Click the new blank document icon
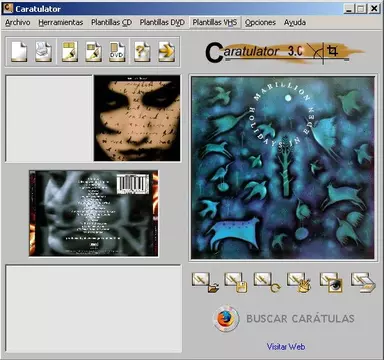384x360 pixels. click(x=19, y=51)
